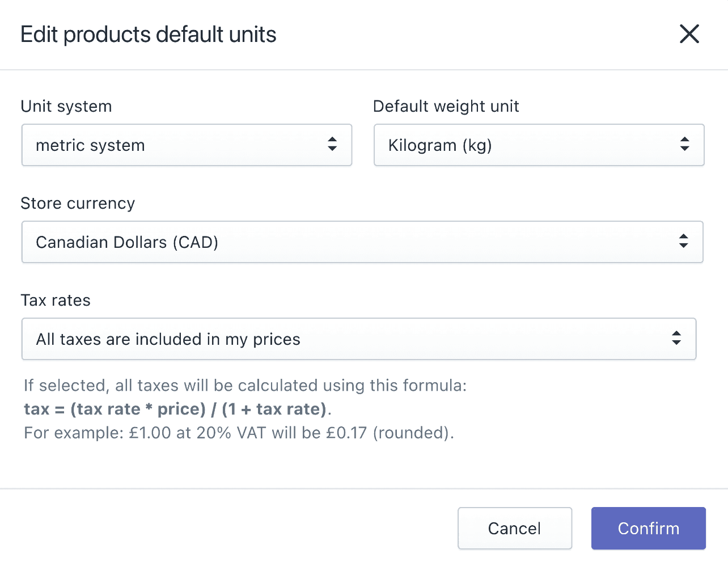Click the "Default weight unit" label
728x566 pixels.
446,107
